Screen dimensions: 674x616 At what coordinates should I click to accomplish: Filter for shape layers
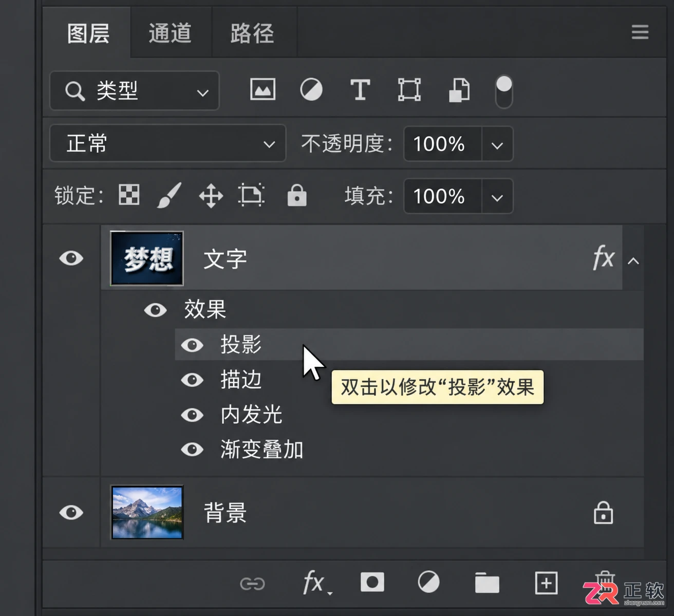pyautogui.click(x=409, y=90)
